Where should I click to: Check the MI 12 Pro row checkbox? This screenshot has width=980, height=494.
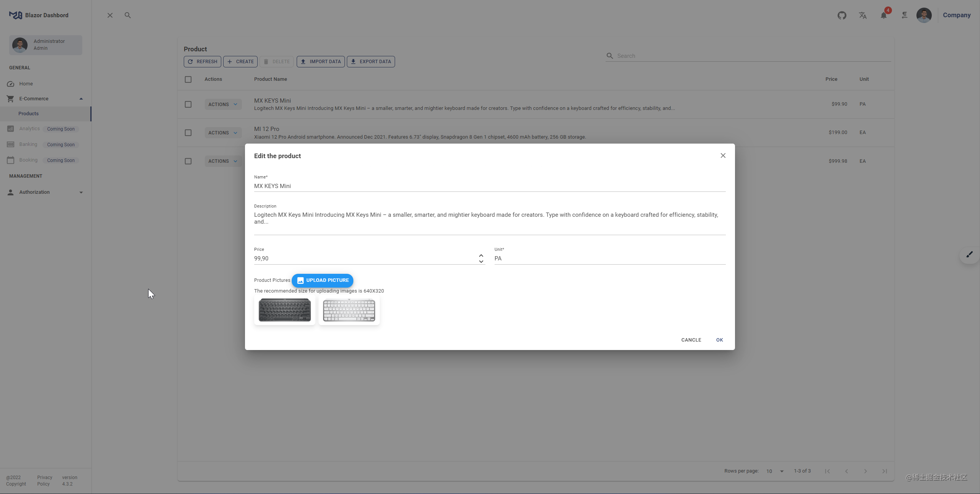[188, 132]
